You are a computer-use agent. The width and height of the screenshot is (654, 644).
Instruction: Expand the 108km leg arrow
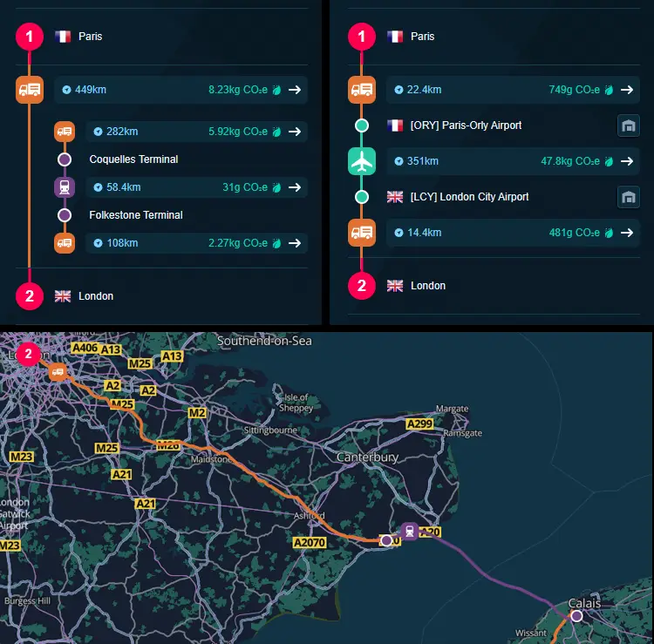coord(295,243)
